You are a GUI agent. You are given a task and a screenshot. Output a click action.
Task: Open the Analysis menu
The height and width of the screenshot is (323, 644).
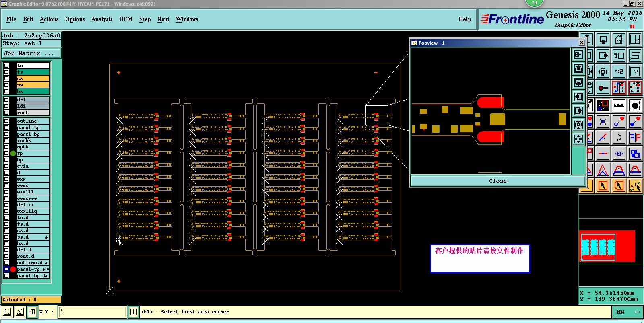coord(101,19)
